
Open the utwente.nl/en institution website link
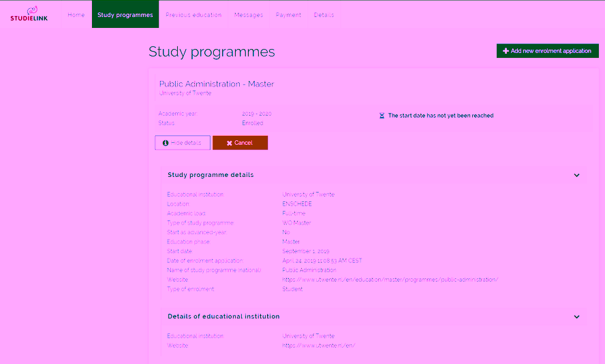tap(319, 346)
